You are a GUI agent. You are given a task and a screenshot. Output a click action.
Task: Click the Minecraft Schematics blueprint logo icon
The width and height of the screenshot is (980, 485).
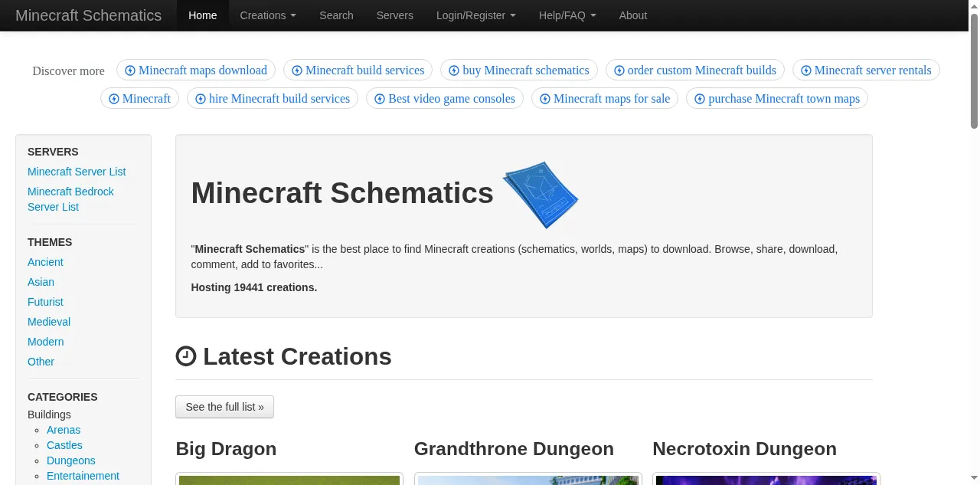pyautogui.click(x=541, y=195)
